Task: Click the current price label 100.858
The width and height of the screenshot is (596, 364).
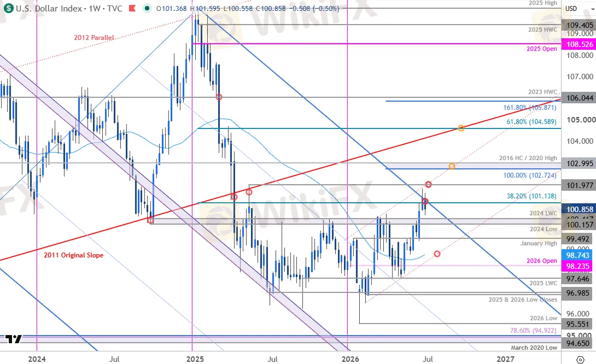Action: tap(579, 209)
